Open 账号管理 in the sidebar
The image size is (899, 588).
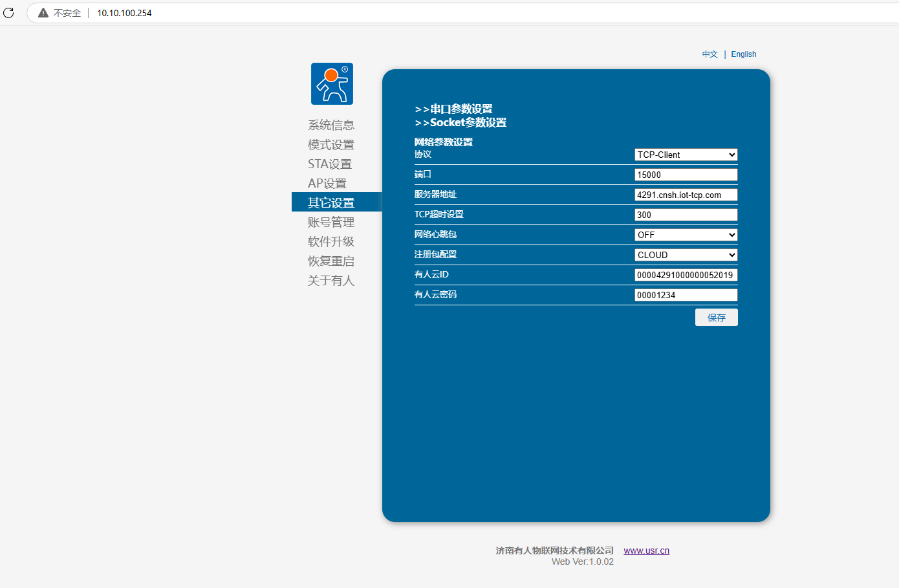click(x=331, y=222)
